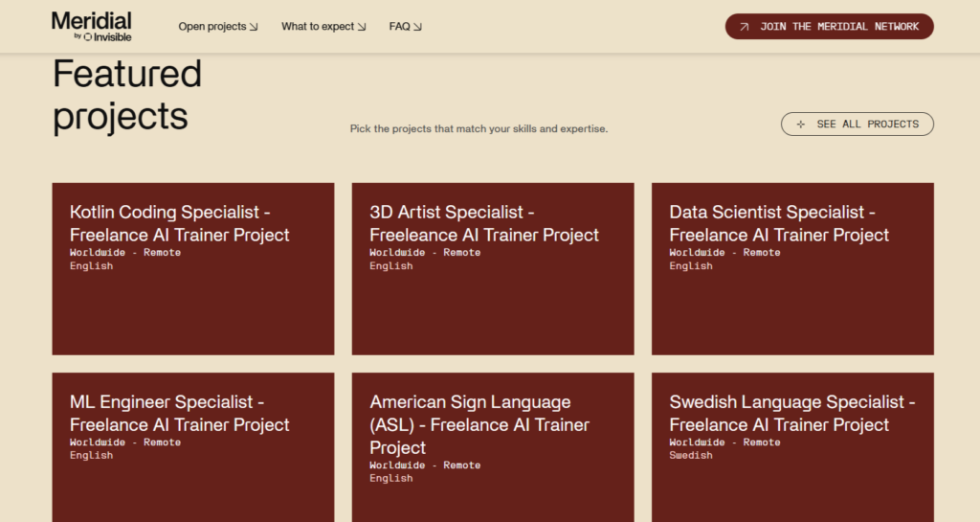The height and width of the screenshot is (522, 980).
Task: Click the arrow icon inside the Join button
Action: [x=745, y=27]
